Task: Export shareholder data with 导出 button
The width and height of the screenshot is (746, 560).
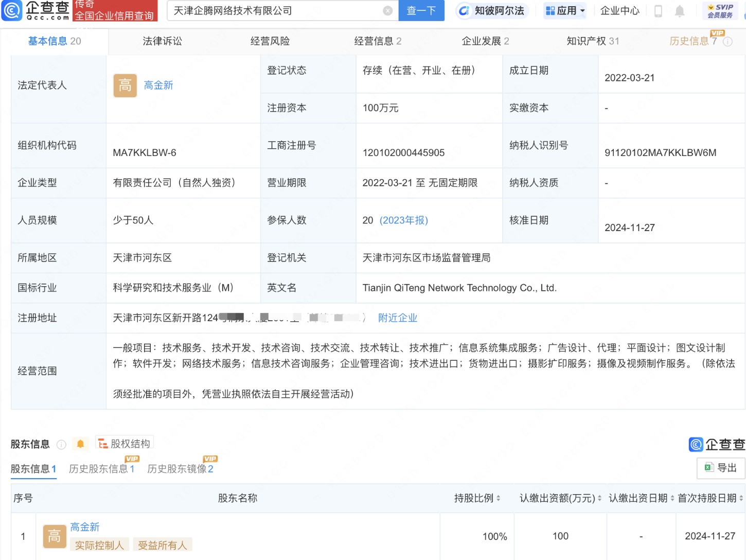Action: point(721,468)
